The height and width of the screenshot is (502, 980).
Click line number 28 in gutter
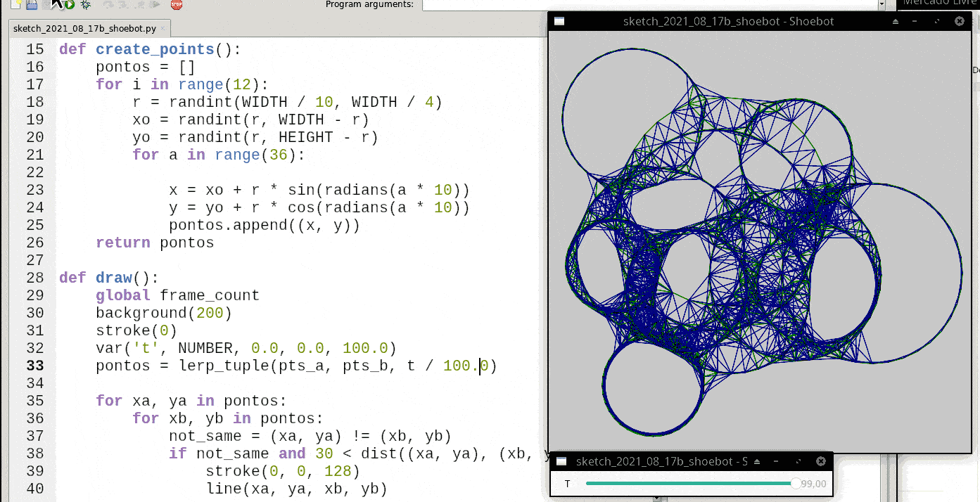pos(35,278)
